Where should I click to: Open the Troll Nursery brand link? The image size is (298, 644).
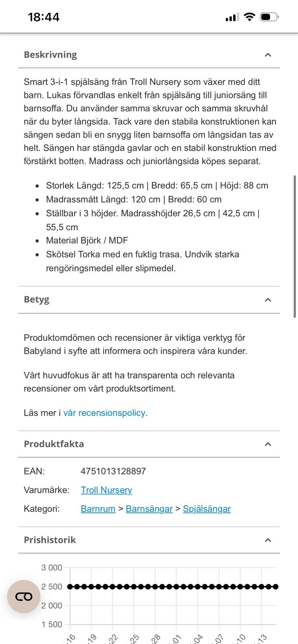click(106, 490)
